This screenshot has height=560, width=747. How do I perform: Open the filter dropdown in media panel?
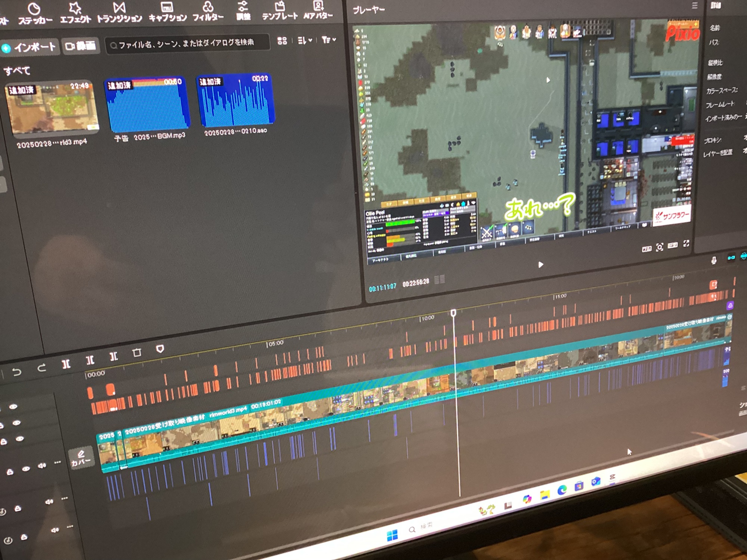click(329, 40)
